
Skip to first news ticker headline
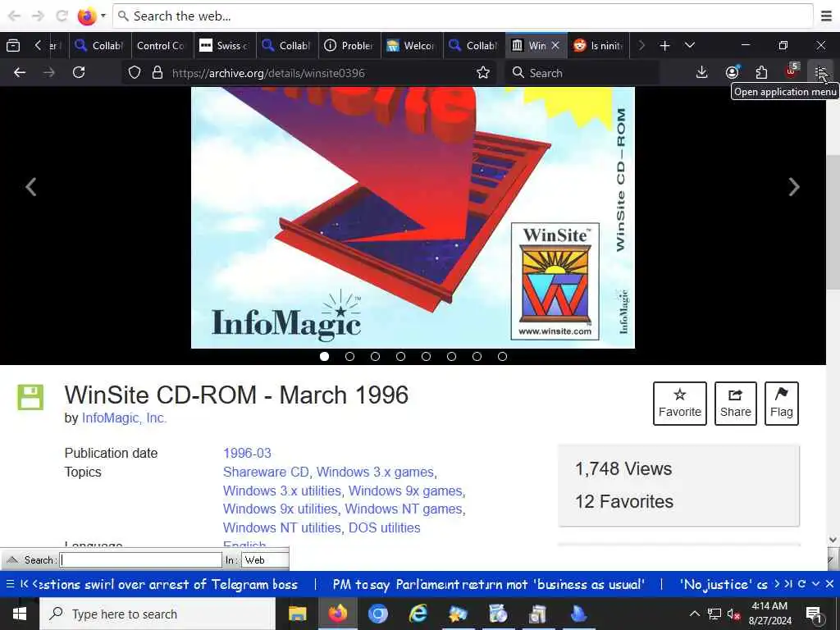pos(24,584)
